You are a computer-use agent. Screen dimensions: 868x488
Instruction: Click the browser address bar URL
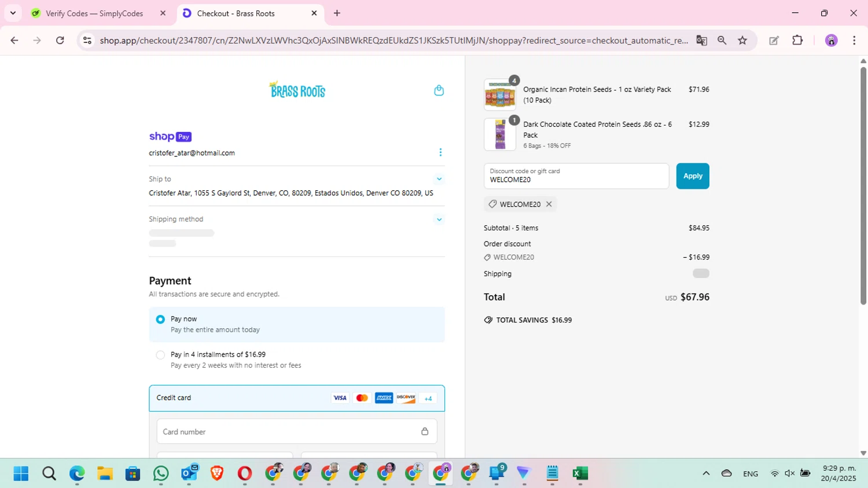point(393,41)
